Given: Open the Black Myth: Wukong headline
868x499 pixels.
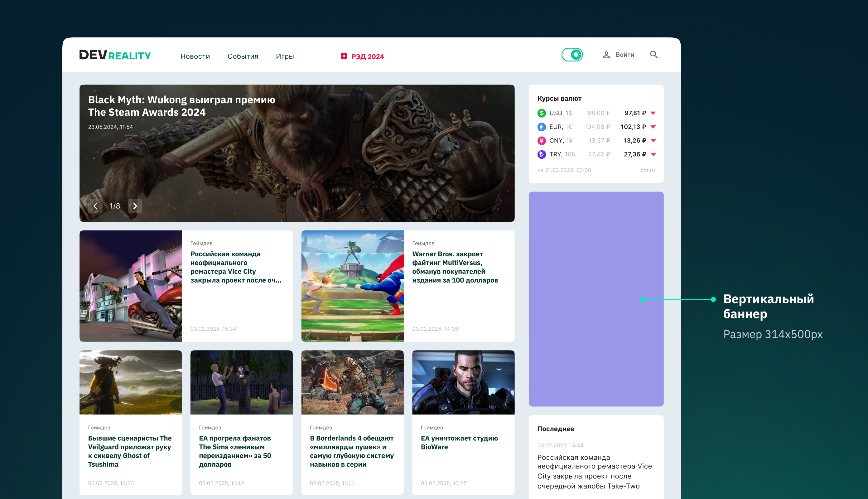Looking at the screenshot, I should 181,106.
